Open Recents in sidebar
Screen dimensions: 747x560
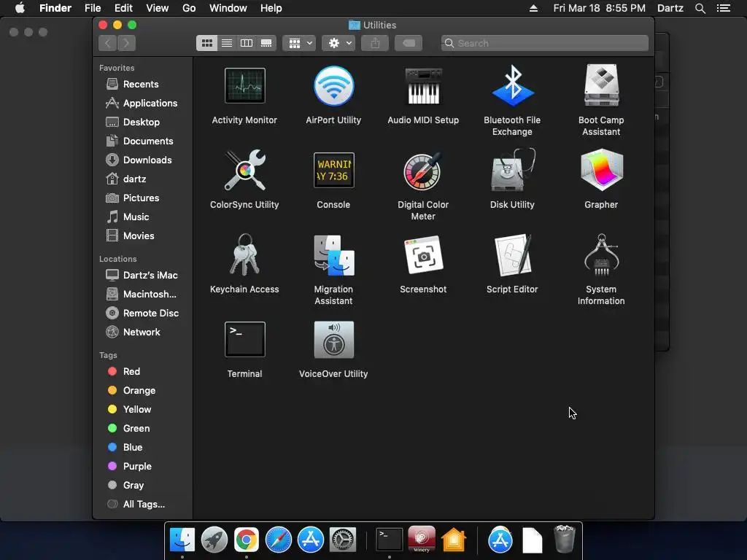coord(141,85)
